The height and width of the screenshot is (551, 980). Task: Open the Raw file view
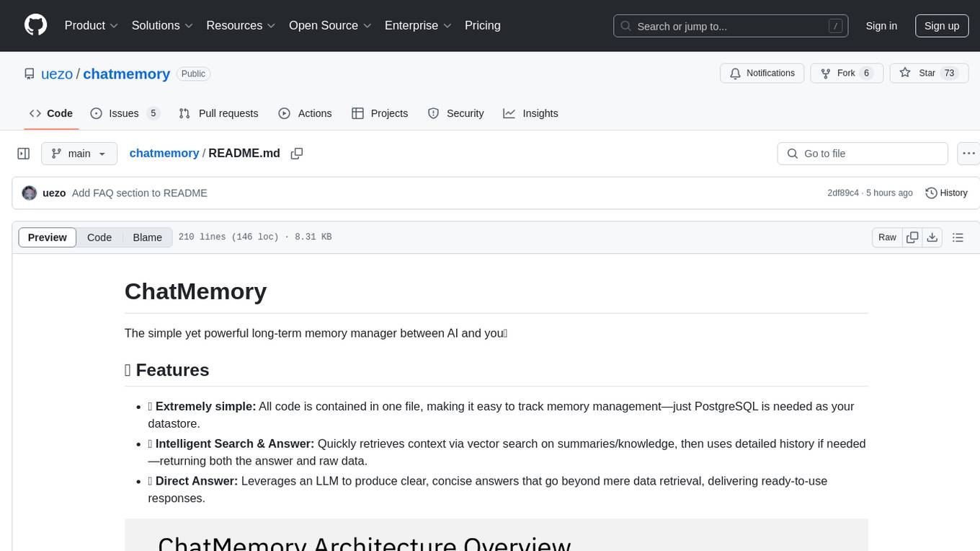click(887, 237)
